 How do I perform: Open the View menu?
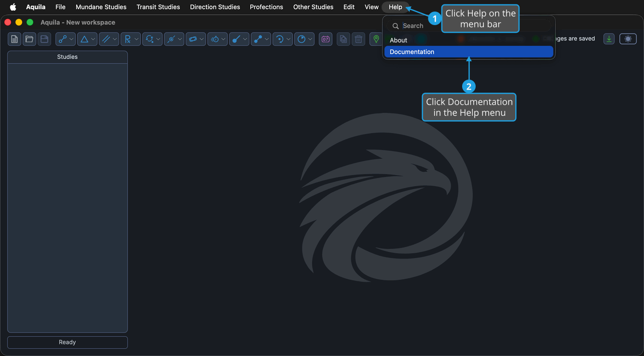(x=371, y=7)
